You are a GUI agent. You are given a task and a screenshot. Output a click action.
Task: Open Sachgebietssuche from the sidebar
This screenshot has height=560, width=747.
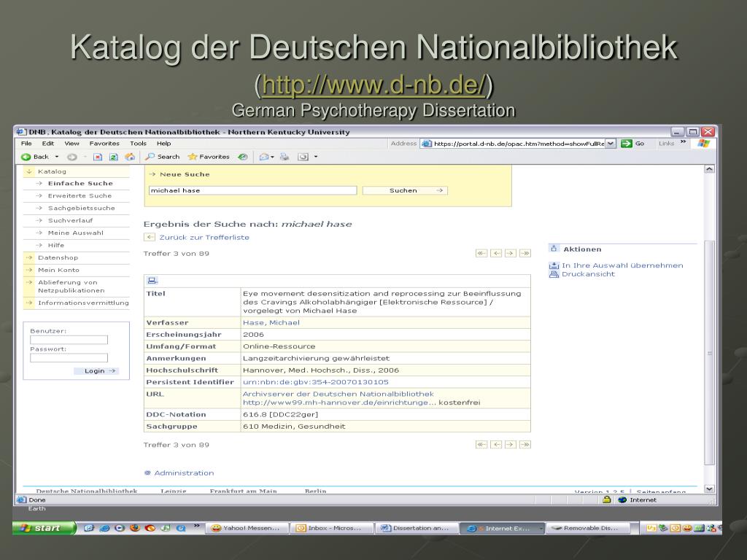click(82, 208)
